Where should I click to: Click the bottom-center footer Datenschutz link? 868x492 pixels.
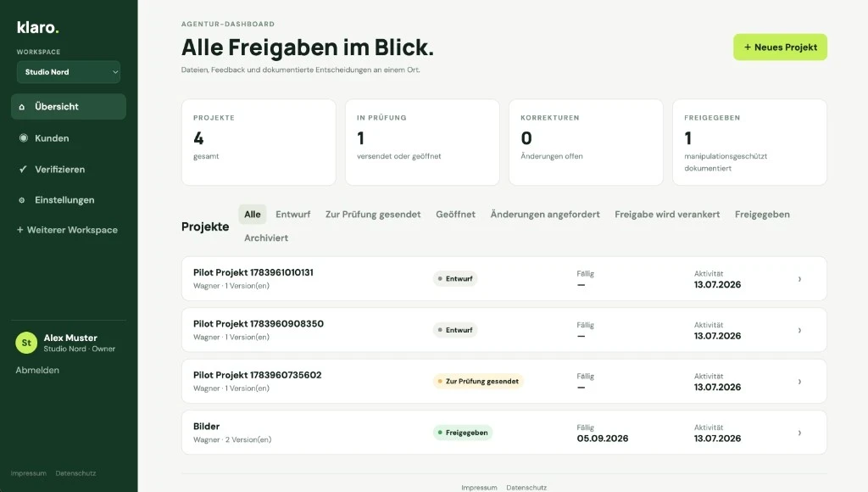click(526, 488)
